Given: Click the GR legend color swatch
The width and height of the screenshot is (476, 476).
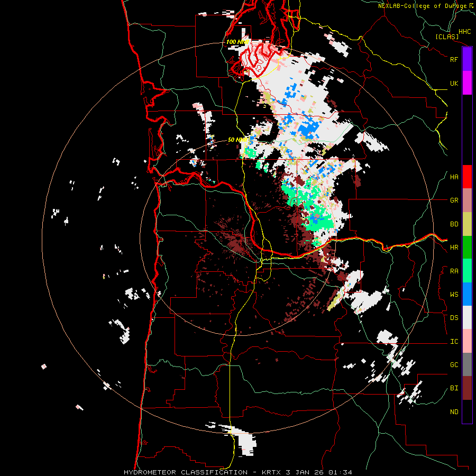Looking at the screenshot, I should pos(467,200).
